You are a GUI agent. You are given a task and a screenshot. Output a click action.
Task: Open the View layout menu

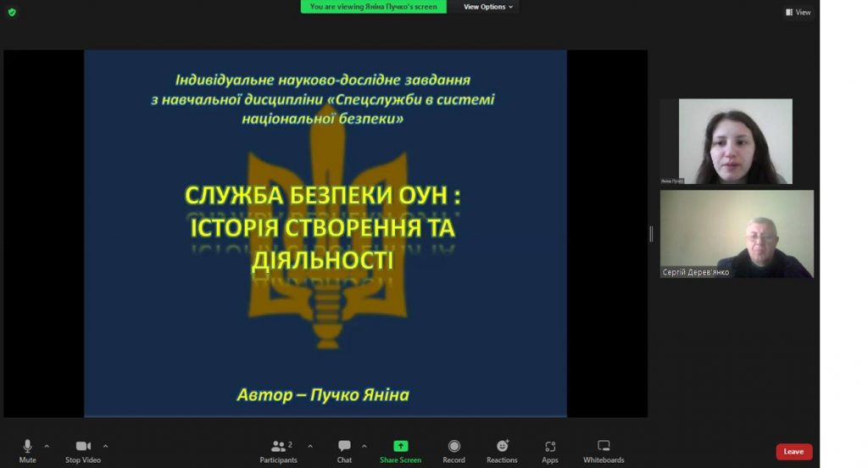click(x=798, y=12)
